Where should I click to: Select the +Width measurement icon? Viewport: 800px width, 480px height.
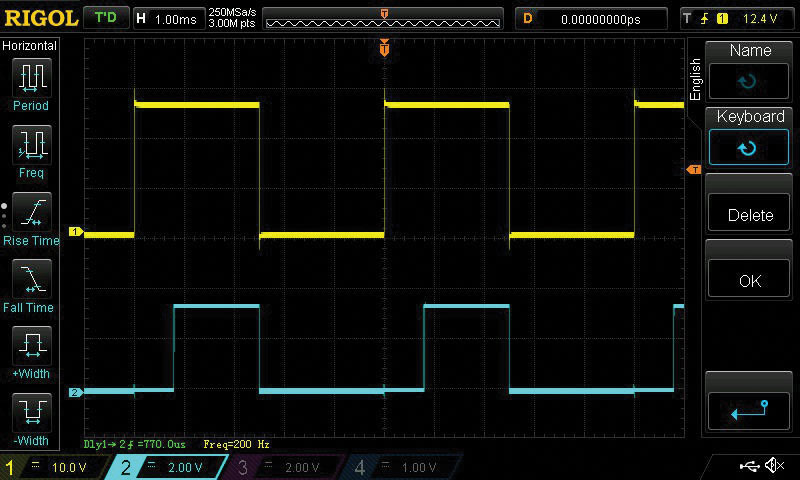[x=31, y=346]
